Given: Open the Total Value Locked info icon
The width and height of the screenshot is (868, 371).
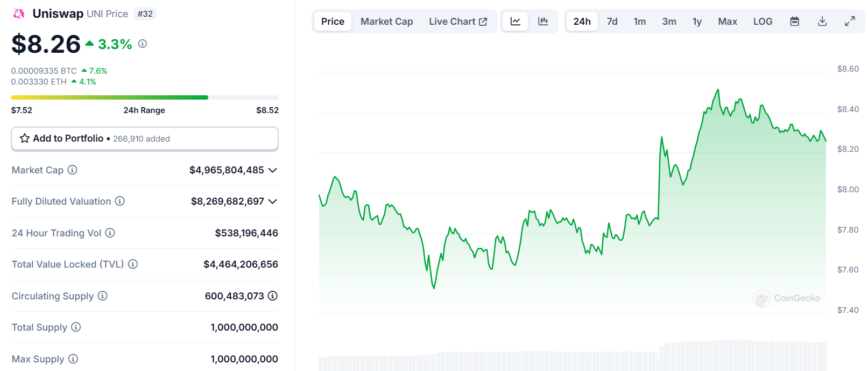Looking at the screenshot, I should [x=133, y=264].
